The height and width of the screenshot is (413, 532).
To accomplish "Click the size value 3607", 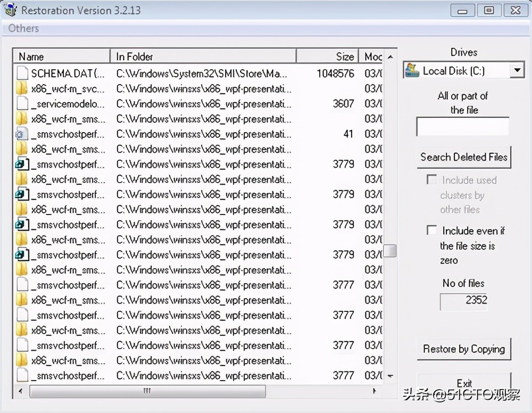I will click(x=343, y=103).
